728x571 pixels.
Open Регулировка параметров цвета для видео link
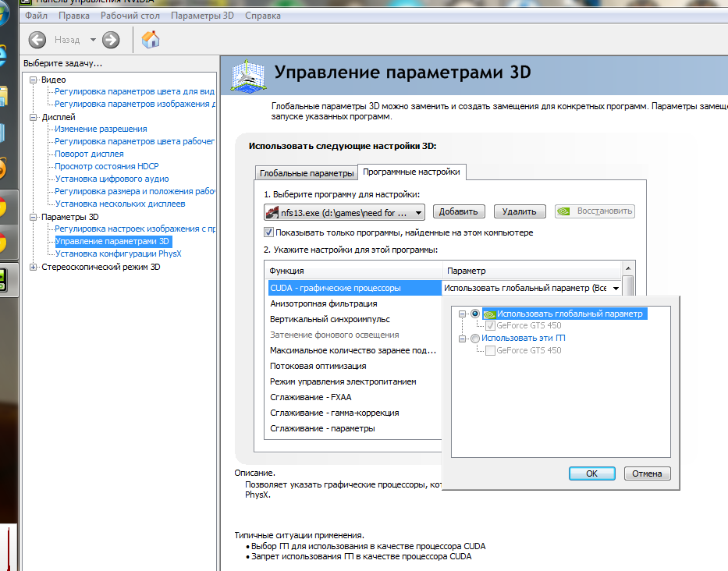pyautogui.click(x=135, y=91)
